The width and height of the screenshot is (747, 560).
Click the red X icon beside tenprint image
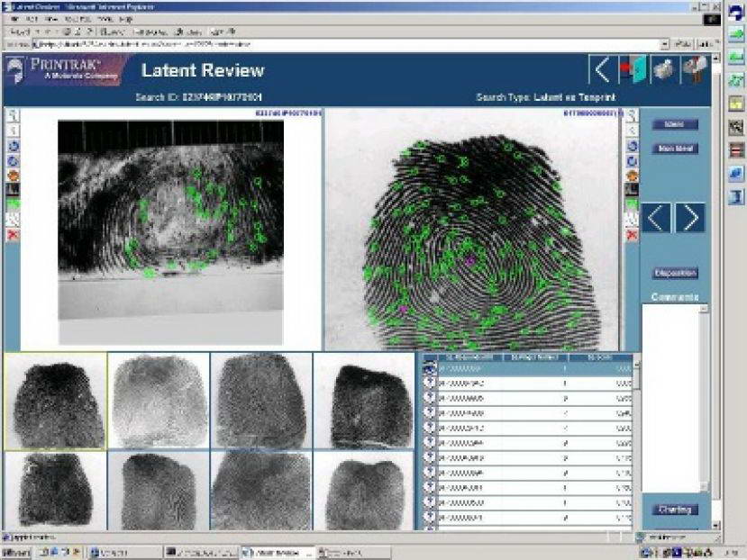pyautogui.click(x=631, y=235)
